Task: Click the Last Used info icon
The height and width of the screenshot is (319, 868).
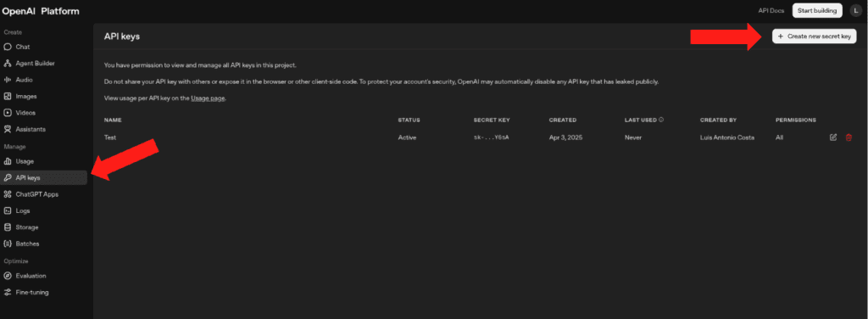Action: (x=661, y=120)
